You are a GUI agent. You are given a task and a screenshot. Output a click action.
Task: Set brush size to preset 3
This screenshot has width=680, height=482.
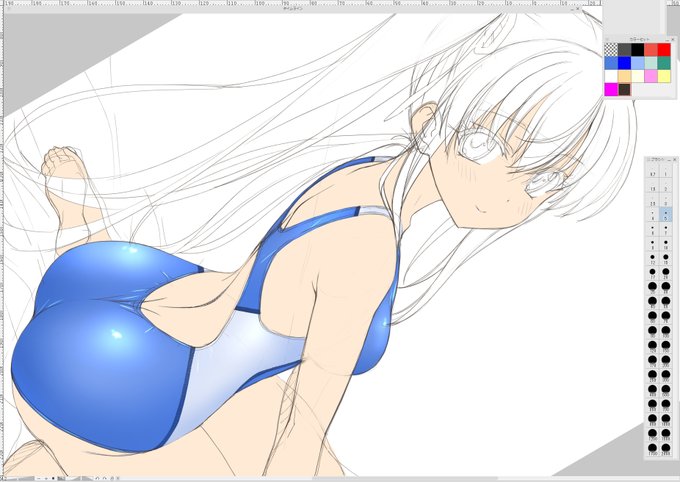(x=666, y=200)
